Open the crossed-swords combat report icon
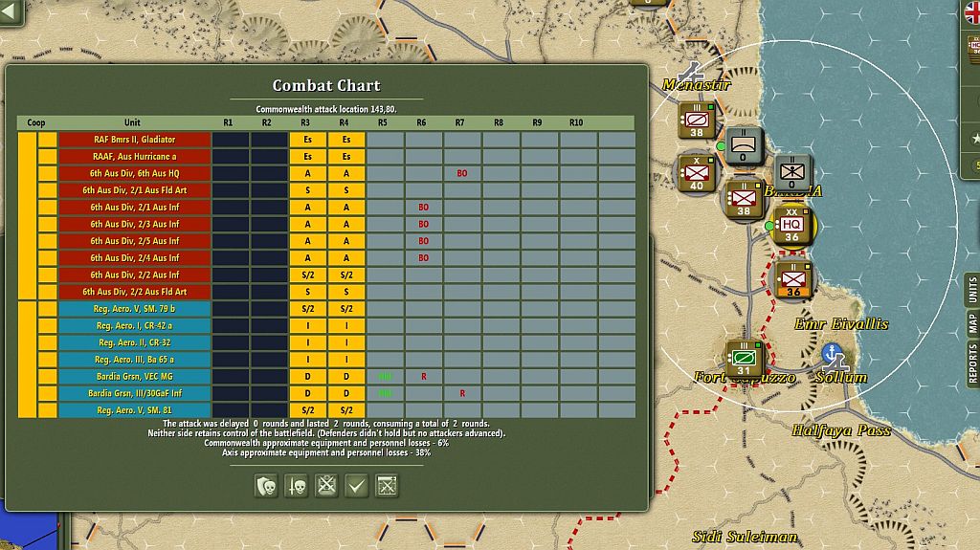The width and height of the screenshot is (980, 550). tap(326, 486)
